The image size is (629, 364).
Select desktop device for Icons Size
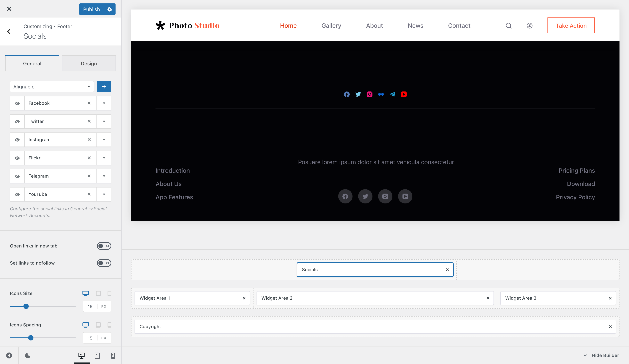pos(86,293)
